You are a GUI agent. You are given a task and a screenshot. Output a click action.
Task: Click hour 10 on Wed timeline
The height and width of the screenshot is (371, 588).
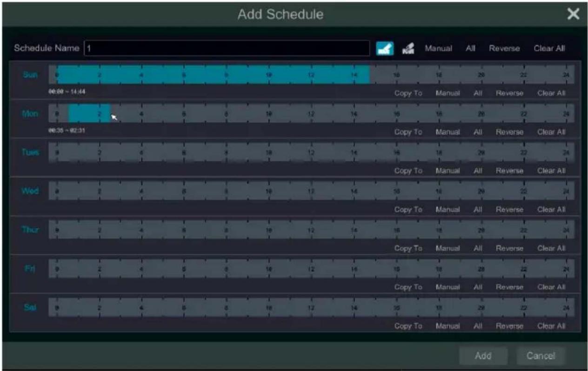click(268, 191)
